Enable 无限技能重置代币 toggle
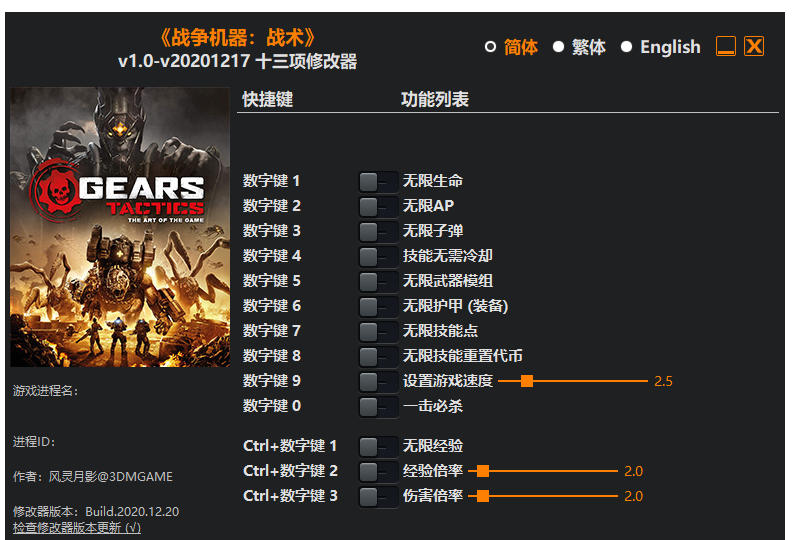Image resolution: width=798 pixels, height=540 pixels. 378,356
